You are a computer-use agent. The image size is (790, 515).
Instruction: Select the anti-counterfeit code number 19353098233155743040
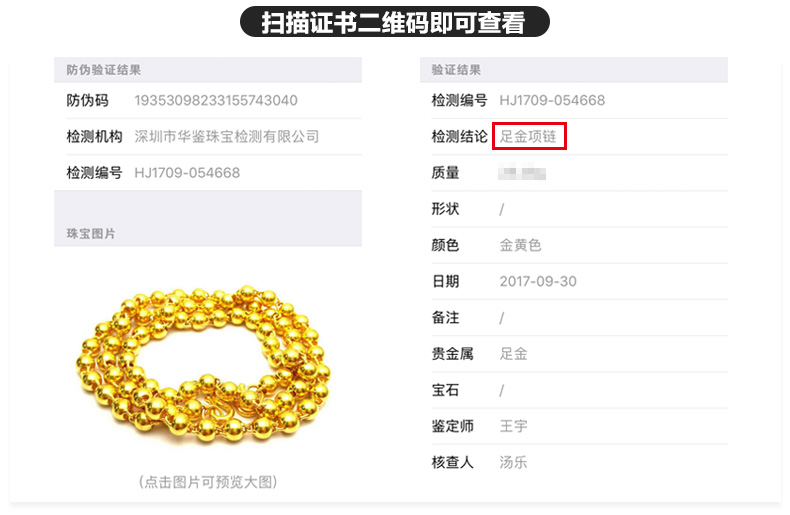coord(216,100)
